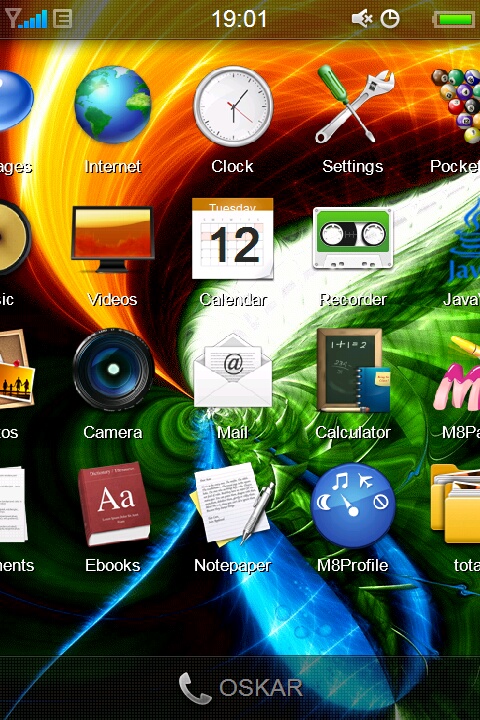Tap the alarm clock status icon

(390, 19)
